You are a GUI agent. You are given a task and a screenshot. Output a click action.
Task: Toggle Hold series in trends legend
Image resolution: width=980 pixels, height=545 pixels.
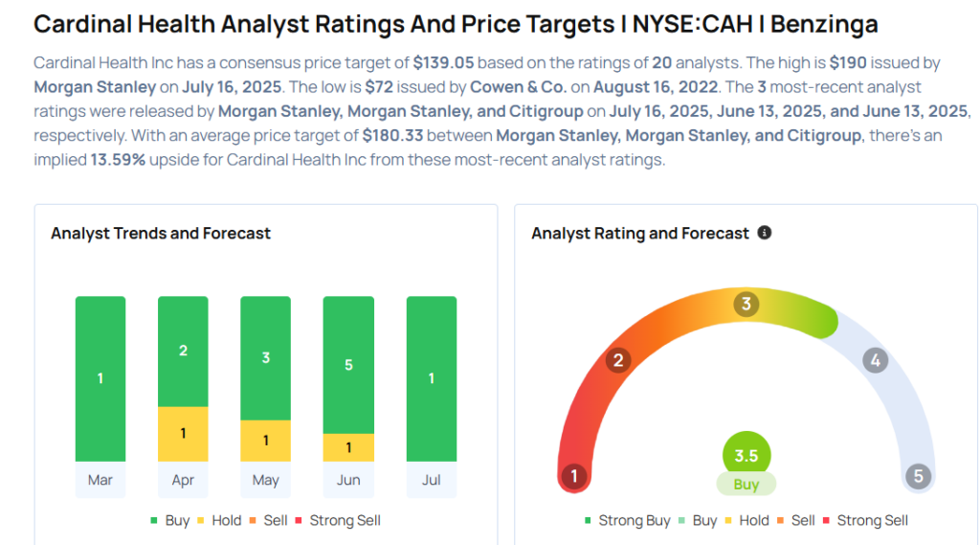[219, 520]
